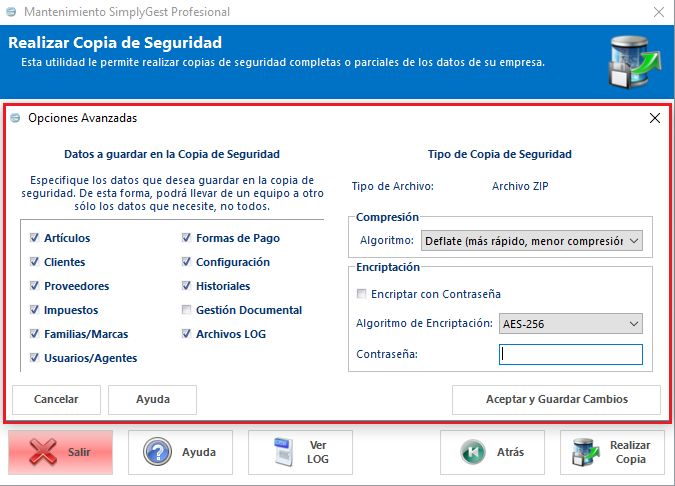The height and width of the screenshot is (486, 675).
Task: Close the Opciones Avanzadas dialog
Action: coord(655,118)
